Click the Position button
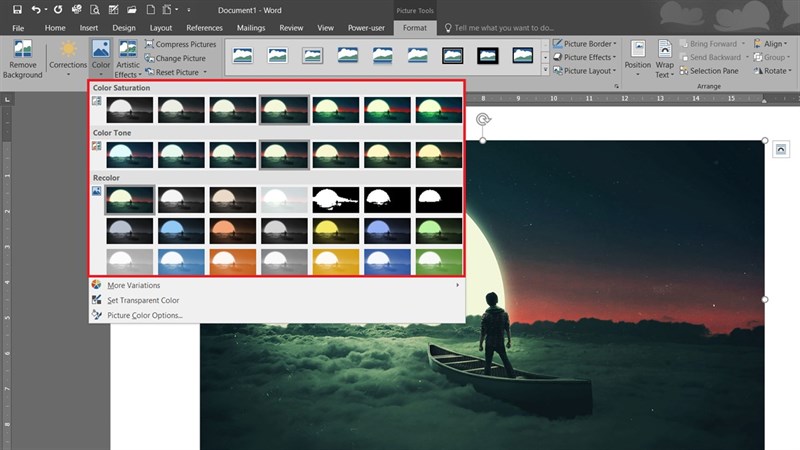 coord(637,59)
